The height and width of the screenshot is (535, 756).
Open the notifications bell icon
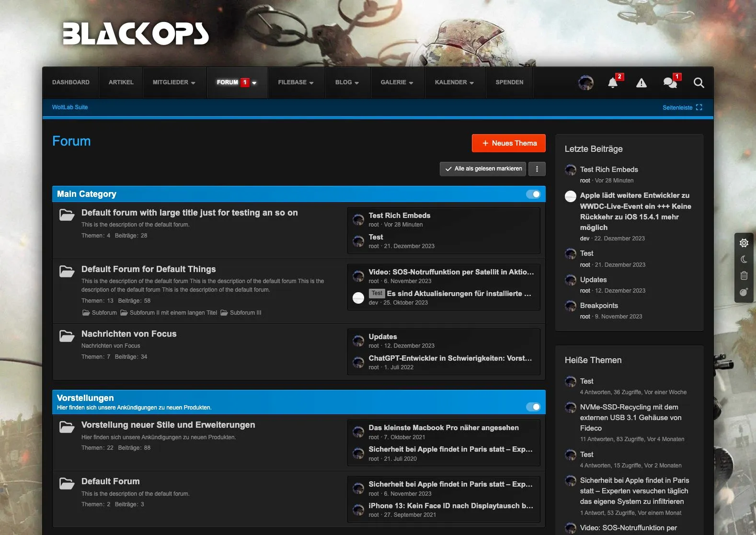click(x=613, y=83)
